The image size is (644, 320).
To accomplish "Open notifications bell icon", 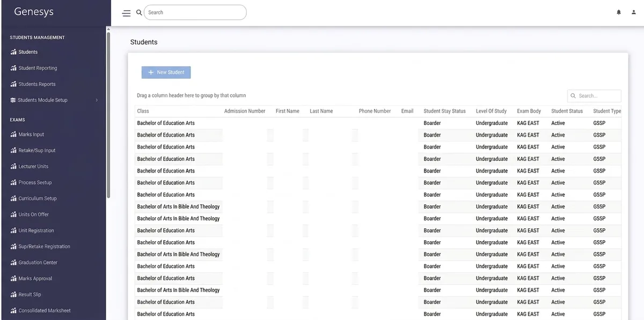I will [619, 12].
